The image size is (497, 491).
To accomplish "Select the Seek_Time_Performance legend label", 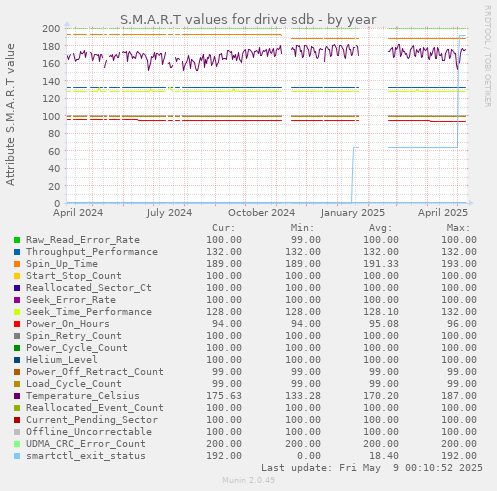I will (89, 312).
